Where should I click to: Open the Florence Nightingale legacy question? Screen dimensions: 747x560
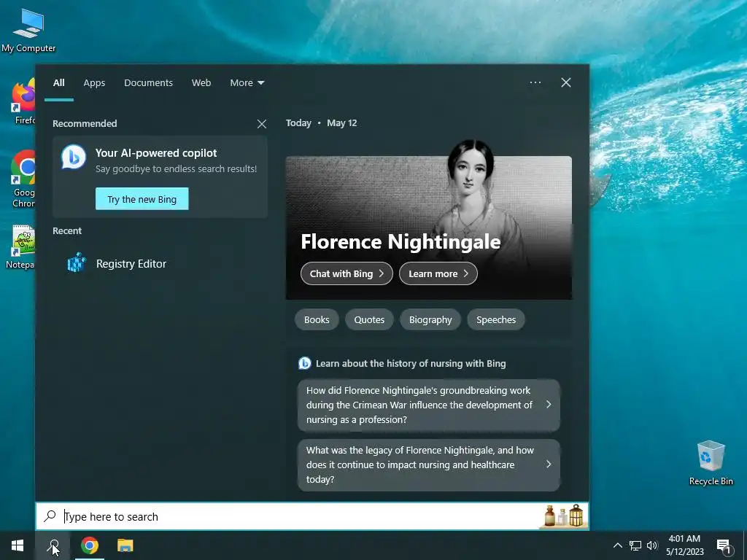click(429, 464)
